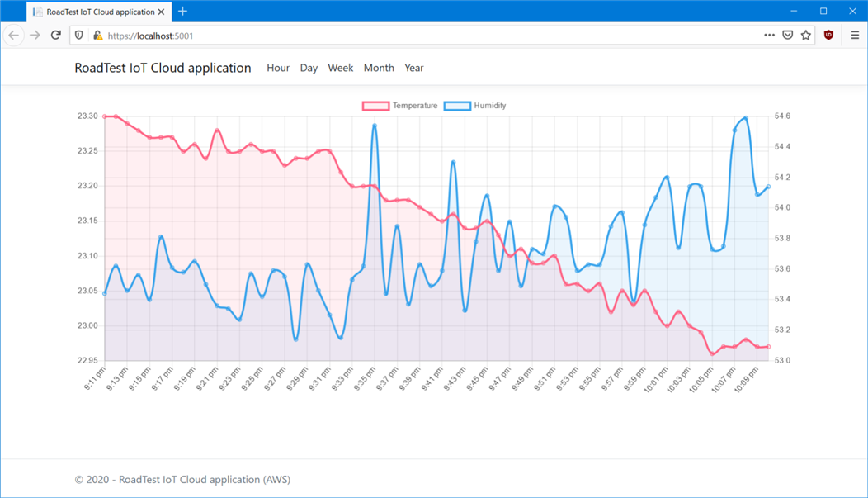This screenshot has width=868, height=498.
Task: Select the Day time range
Action: (309, 68)
